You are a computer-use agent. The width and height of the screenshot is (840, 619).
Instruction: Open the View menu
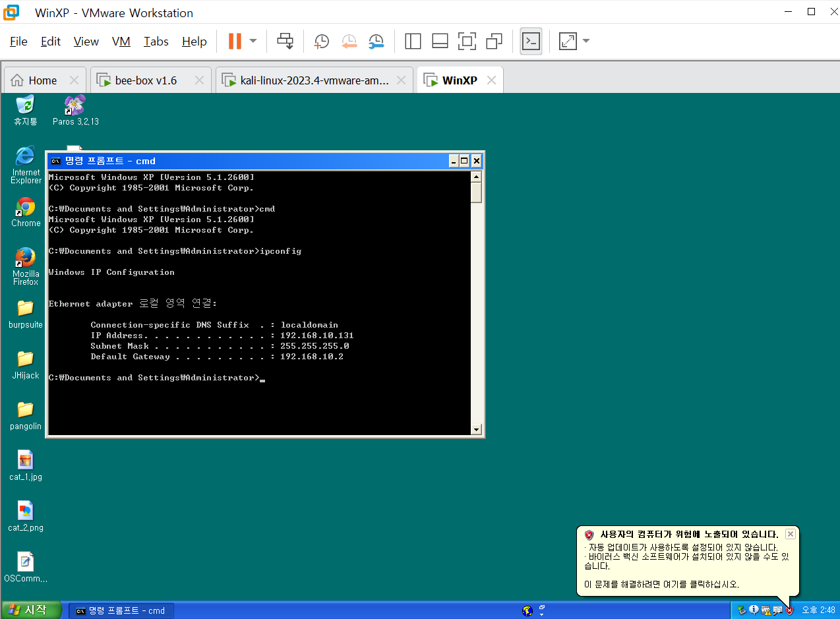point(86,42)
